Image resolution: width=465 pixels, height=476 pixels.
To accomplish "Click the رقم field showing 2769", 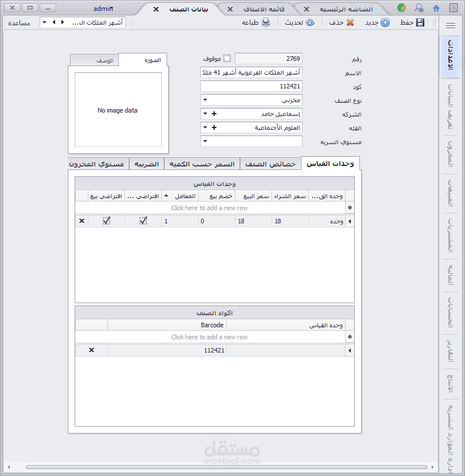I will [269, 59].
